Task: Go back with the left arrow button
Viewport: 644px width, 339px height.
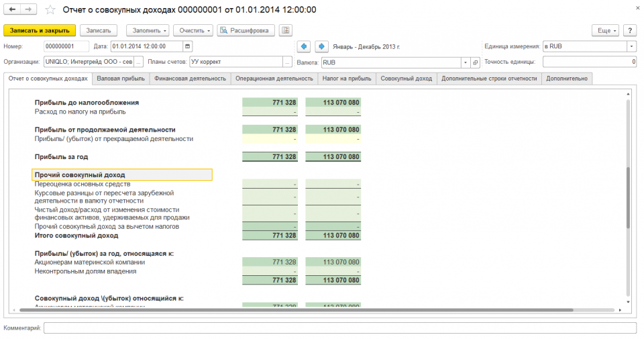Action: point(12,9)
